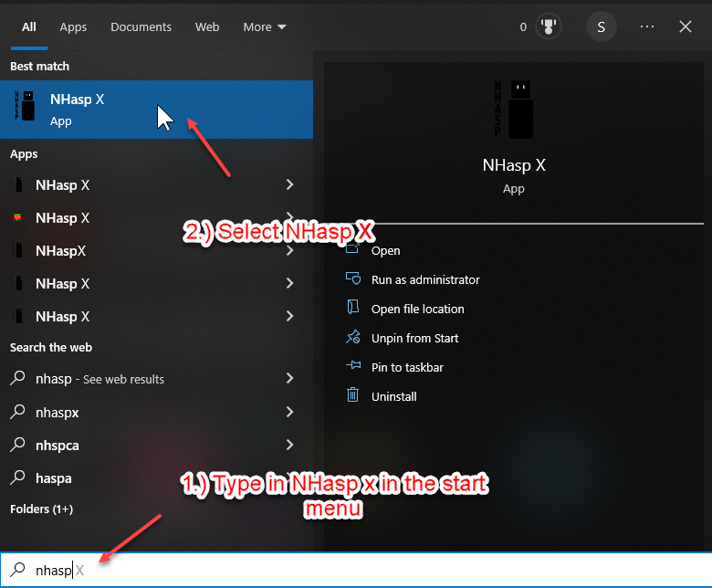Expand the chevron for nhasp web results
The image size is (712, 588).
pyautogui.click(x=289, y=378)
